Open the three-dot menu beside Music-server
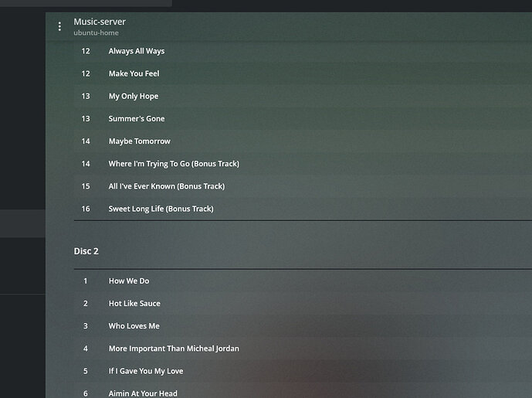 pos(60,26)
